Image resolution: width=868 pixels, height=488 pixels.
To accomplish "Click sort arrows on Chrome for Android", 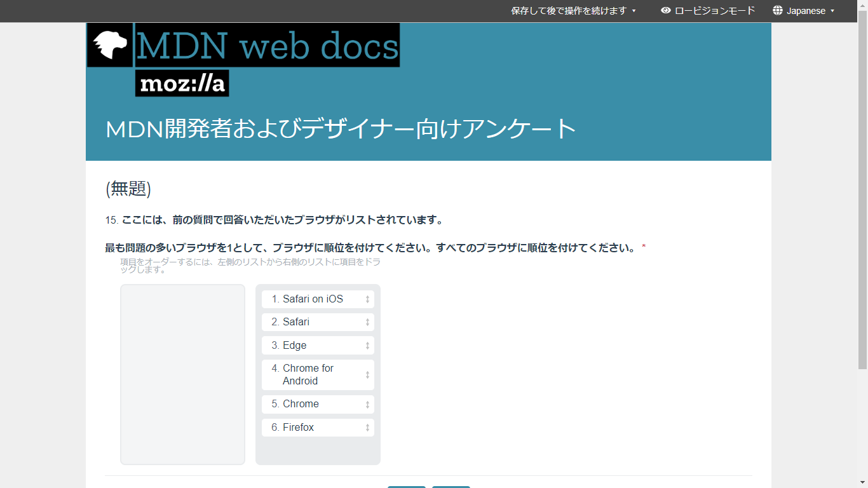I will coord(367,375).
